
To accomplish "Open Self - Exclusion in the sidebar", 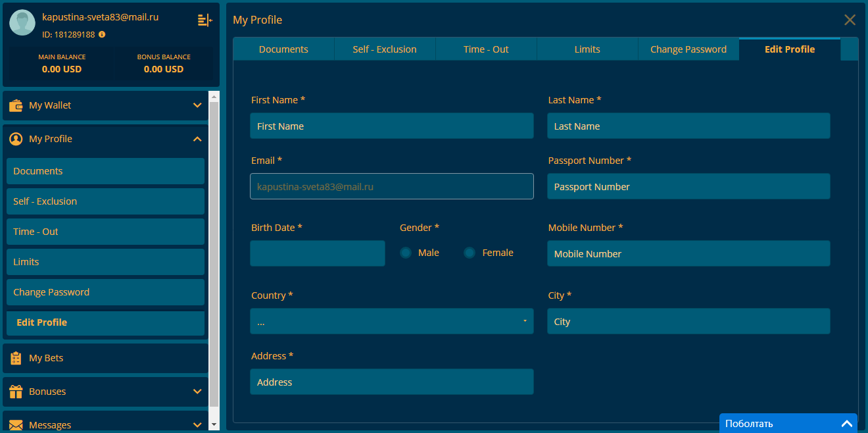I will 105,201.
